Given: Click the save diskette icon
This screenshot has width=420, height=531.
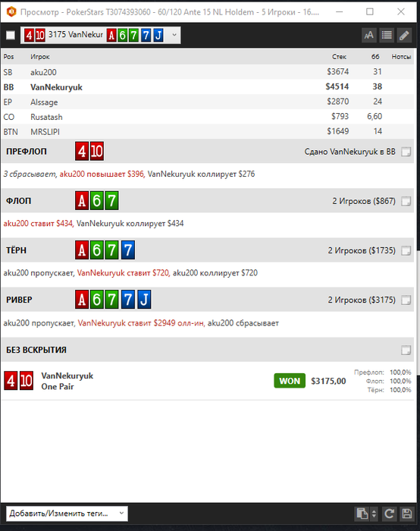Looking at the screenshot, I should pos(407,514).
